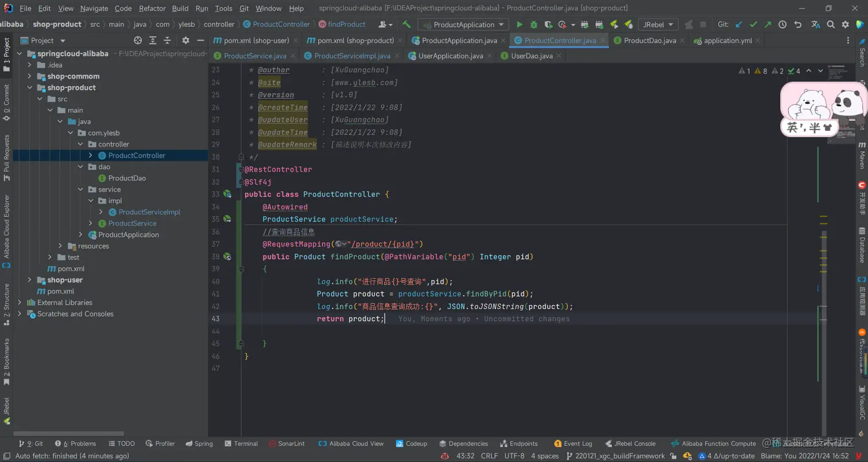Expand the resources folder
The image size is (868, 462).
coord(60,246)
